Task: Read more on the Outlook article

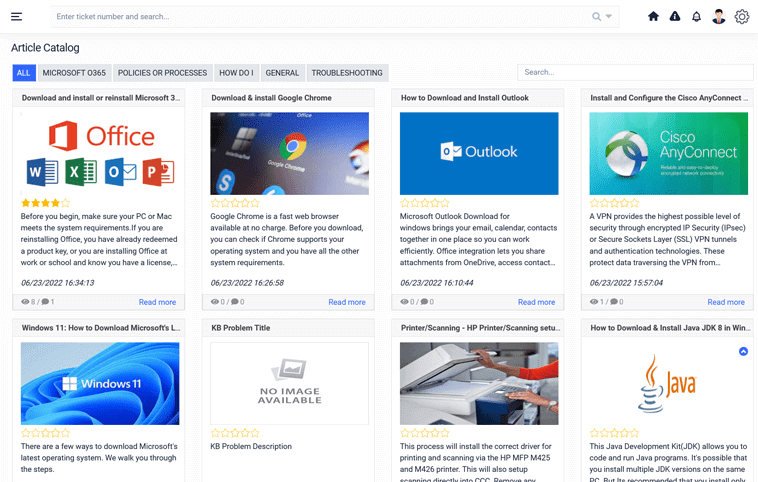Action: 537,302
